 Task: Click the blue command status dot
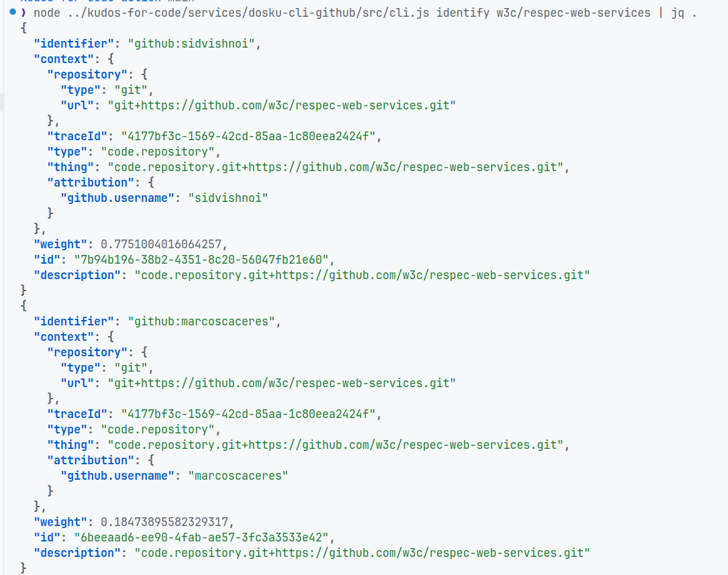13,13
